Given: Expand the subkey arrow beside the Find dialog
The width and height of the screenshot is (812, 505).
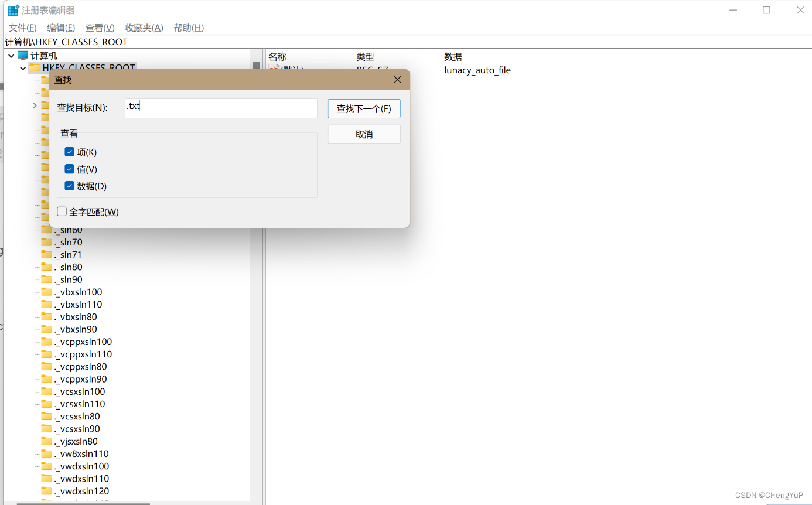Looking at the screenshot, I should (x=35, y=105).
